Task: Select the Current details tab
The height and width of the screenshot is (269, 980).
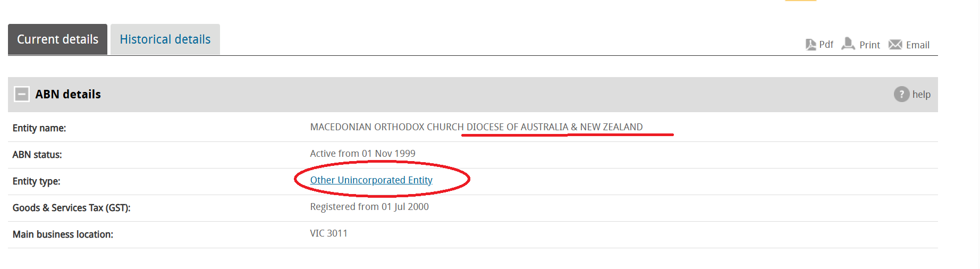Action: (57, 39)
